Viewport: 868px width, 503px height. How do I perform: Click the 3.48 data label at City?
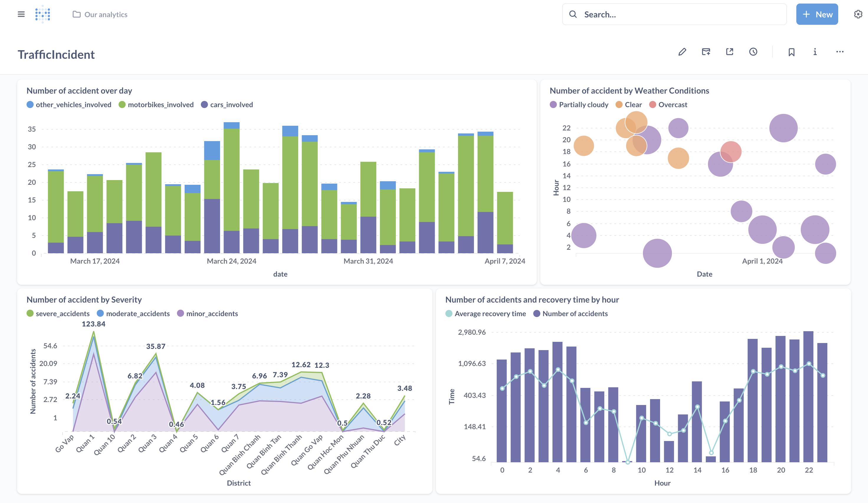tap(405, 388)
